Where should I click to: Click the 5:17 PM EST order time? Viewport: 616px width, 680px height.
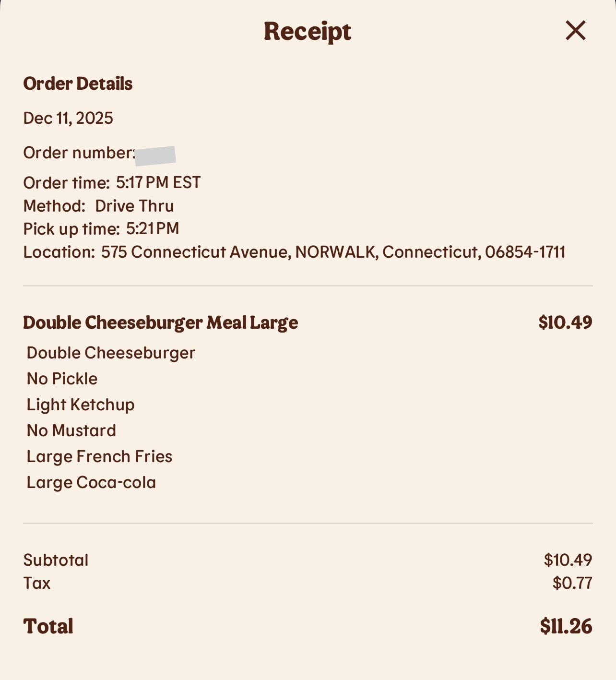coord(158,183)
